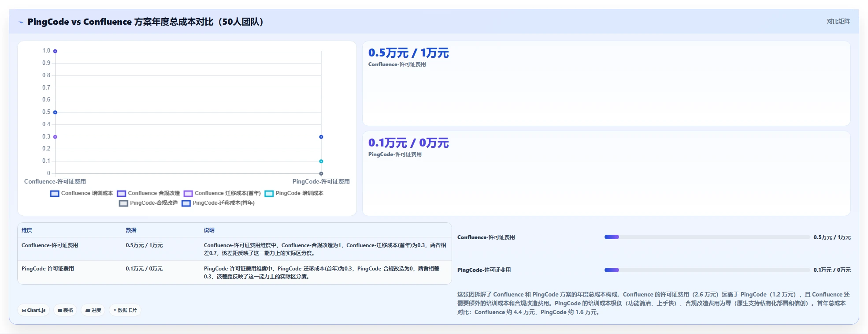Image resolution: width=868 pixels, height=334 pixels.
Task: Click description text for Confluence table row
Action: 325,249
